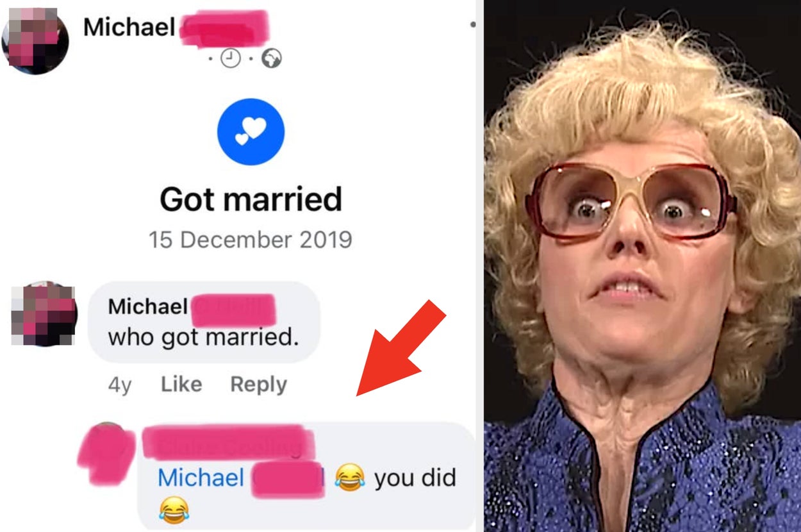Click the globe public privacy icon
Screen dimensions: 801x532
point(273,59)
